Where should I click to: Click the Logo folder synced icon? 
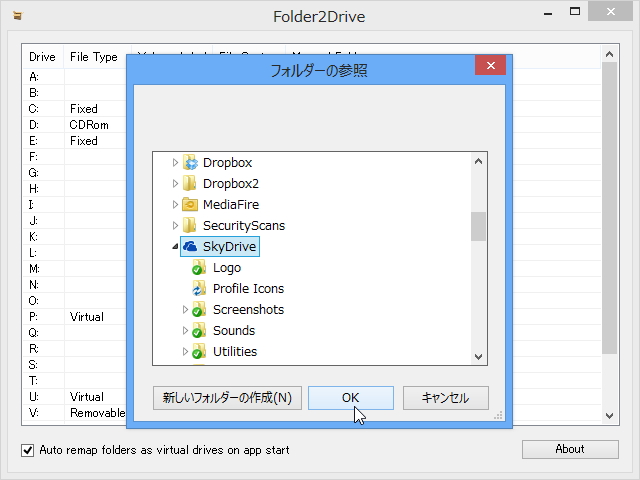(198, 267)
